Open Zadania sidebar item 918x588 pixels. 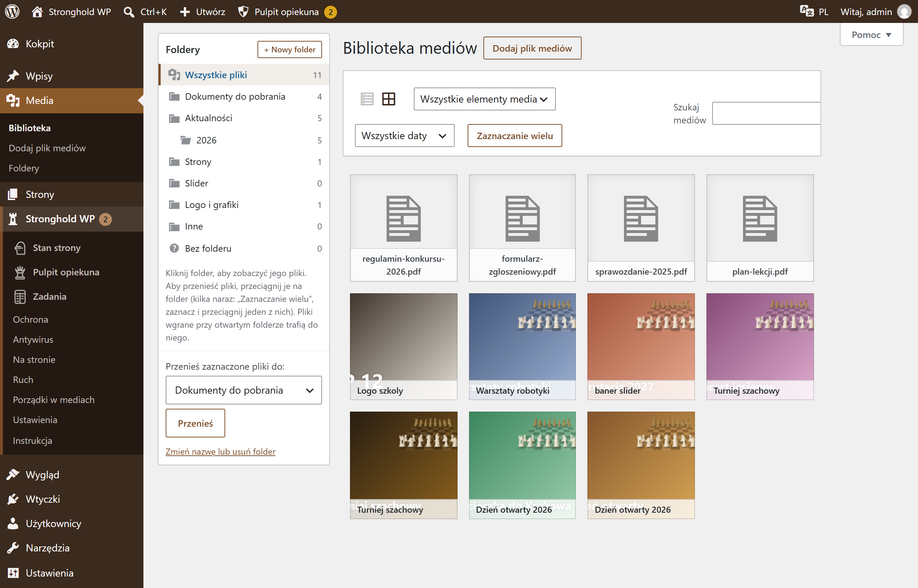(49, 297)
